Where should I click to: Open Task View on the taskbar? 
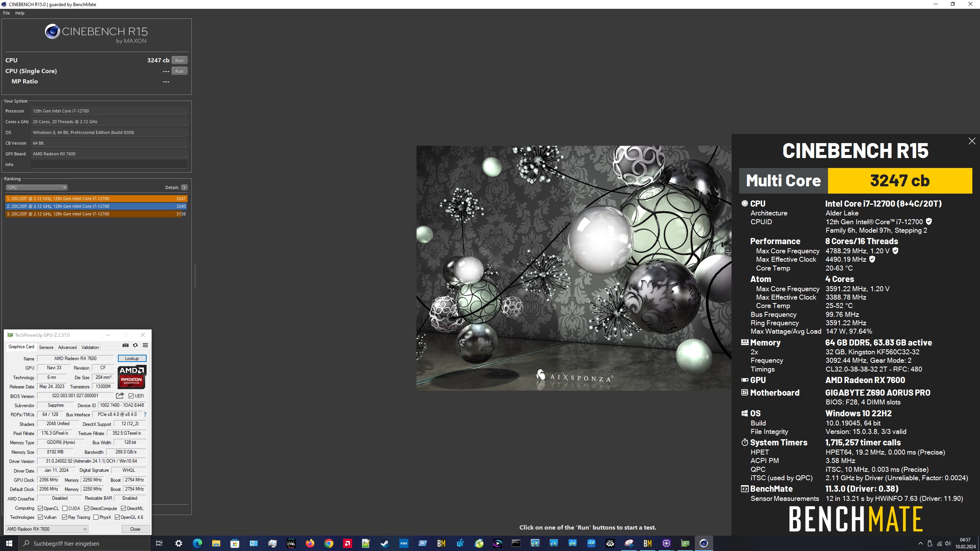point(159,543)
